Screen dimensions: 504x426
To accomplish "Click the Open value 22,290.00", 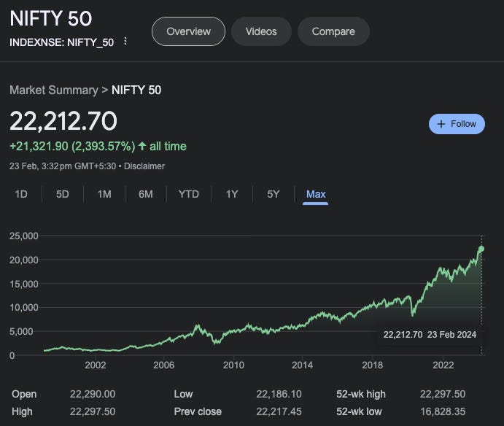I will (93, 394).
